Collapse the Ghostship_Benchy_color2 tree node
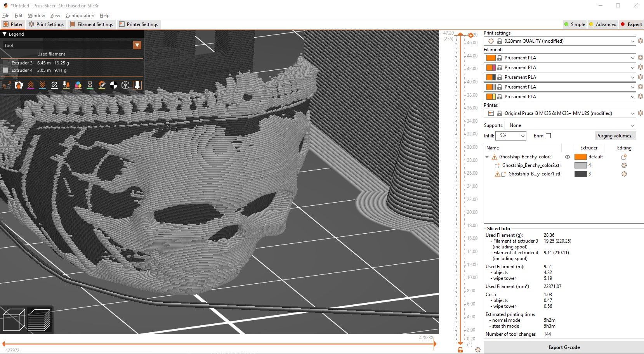This screenshot has width=644, height=354. (487, 157)
